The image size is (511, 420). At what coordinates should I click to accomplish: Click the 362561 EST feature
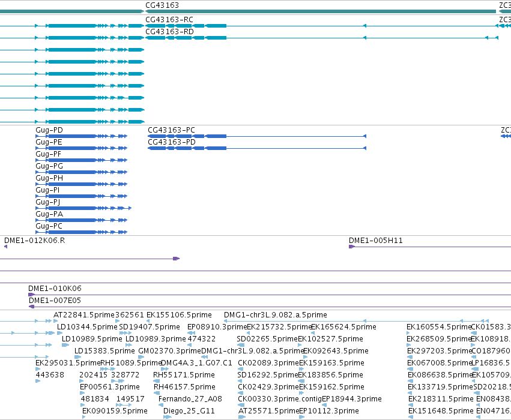click(118, 321)
